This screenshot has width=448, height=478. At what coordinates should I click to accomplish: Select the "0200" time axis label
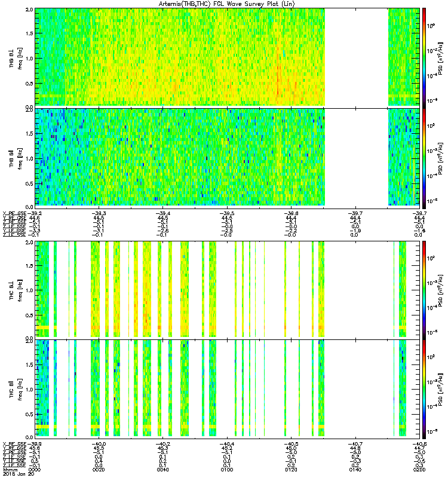click(x=419, y=470)
